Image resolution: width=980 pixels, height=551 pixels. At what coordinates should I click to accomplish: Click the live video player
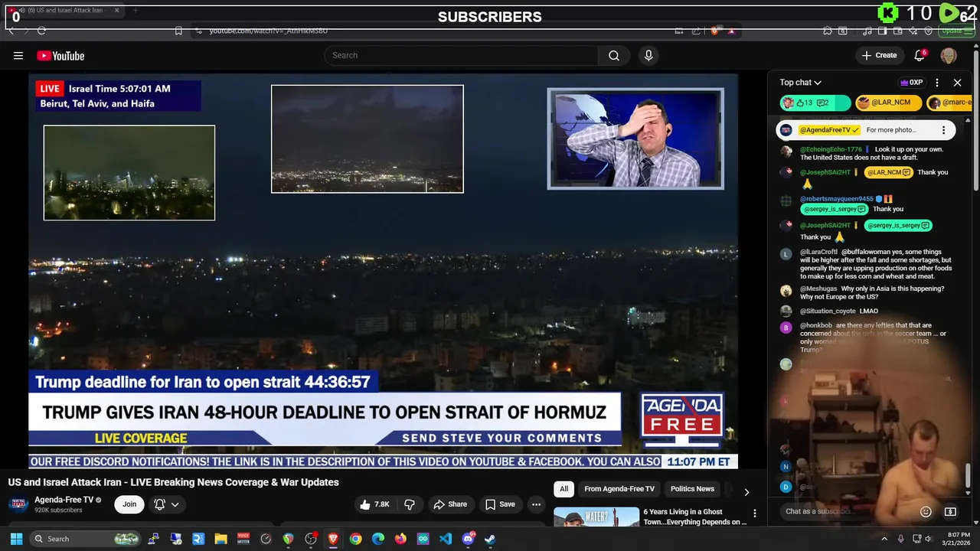click(383, 270)
